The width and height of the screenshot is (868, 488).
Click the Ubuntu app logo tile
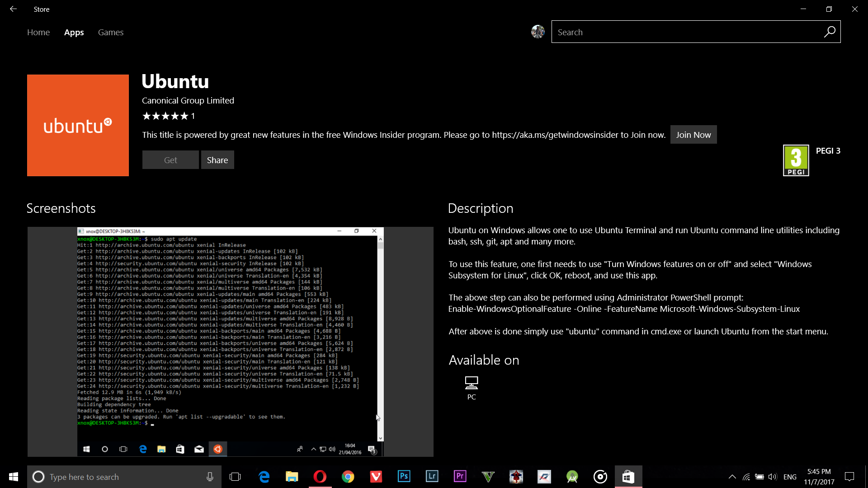point(78,125)
